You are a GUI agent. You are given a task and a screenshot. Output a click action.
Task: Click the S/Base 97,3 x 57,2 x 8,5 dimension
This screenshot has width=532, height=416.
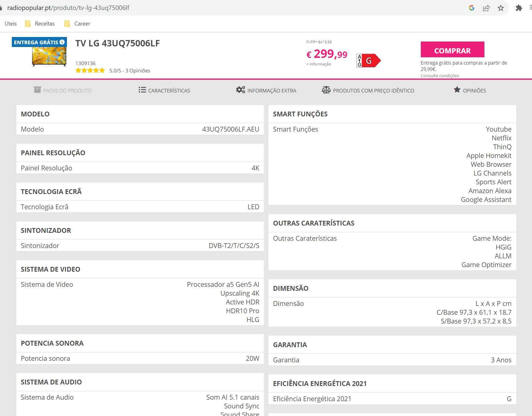[476, 321]
